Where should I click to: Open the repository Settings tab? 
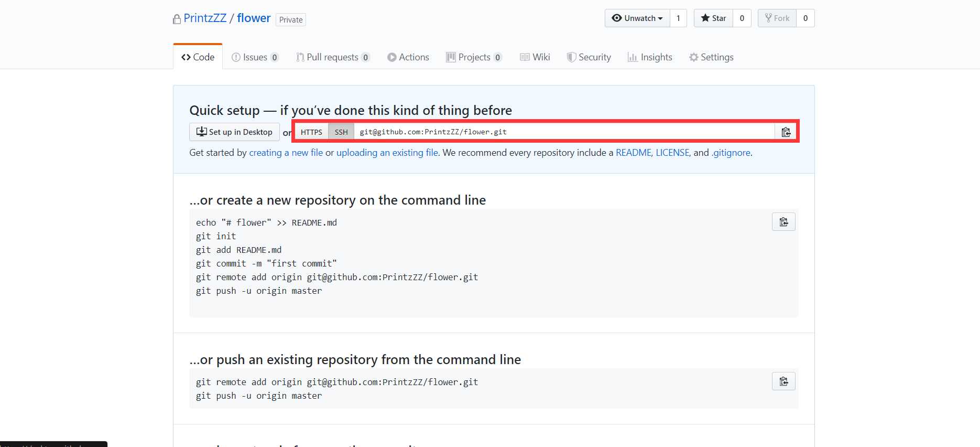coord(711,57)
